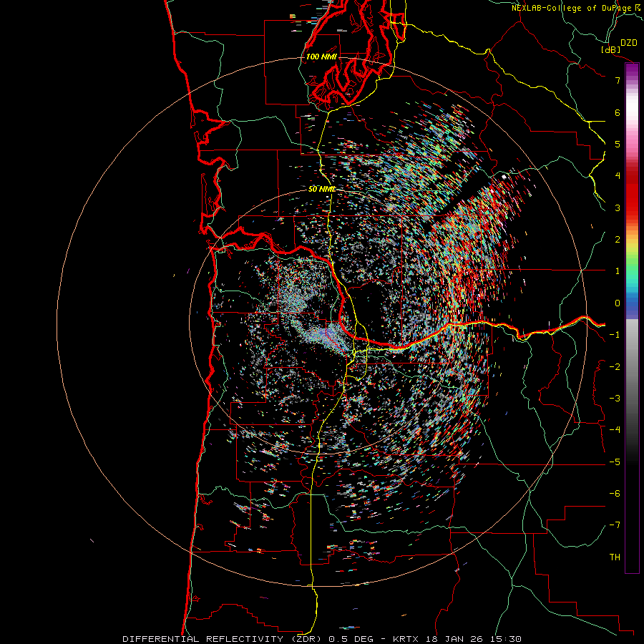The width and height of the screenshot is (644, 644).
Task: Click the 15:30 timestamp
Action: pyautogui.click(x=505, y=639)
